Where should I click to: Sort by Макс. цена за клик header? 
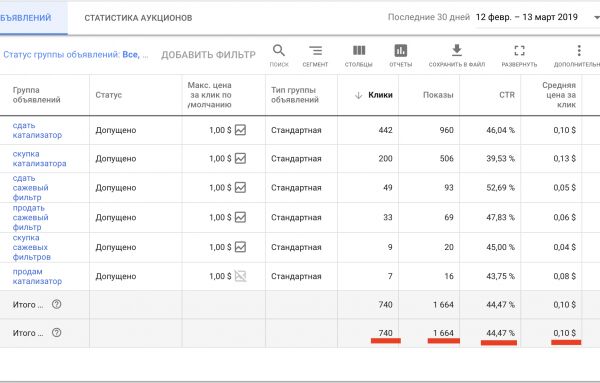pos(209,95)
